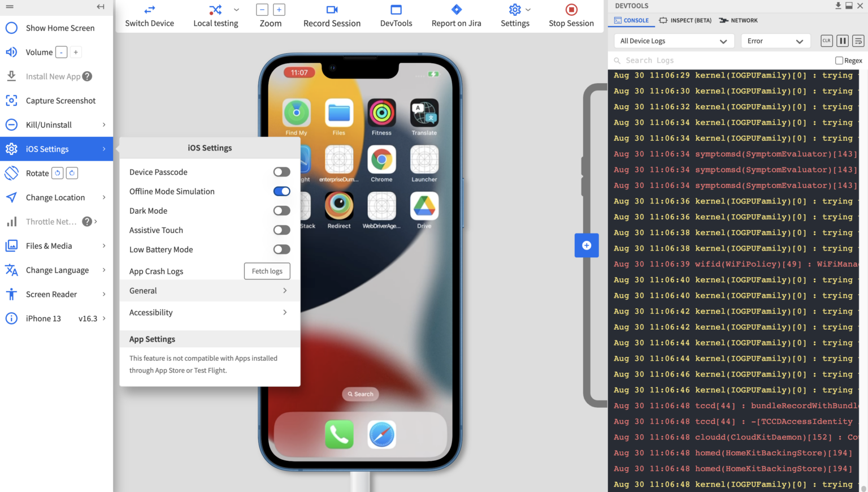
Task: Enable Dark Mode on the device
Action: [x=281, y=210]
